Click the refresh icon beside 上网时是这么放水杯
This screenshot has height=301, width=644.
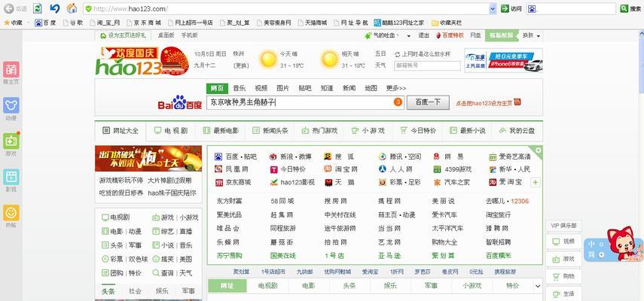tap(397, 54)
